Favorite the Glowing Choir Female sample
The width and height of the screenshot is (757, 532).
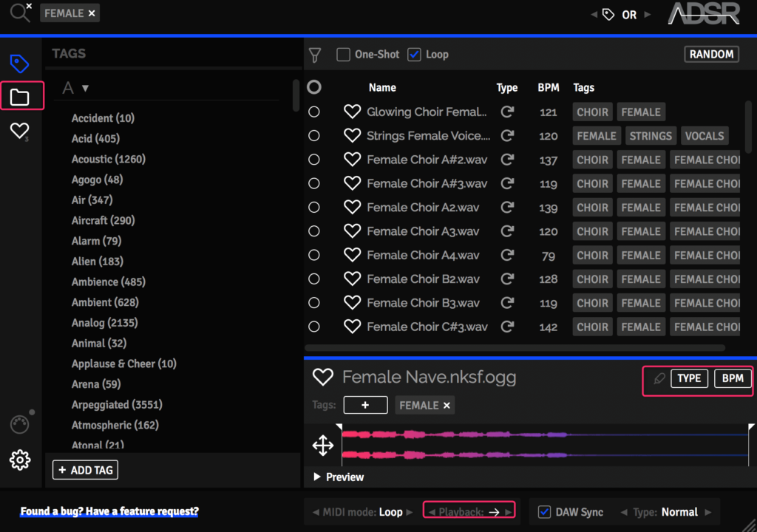coord(353,112)
